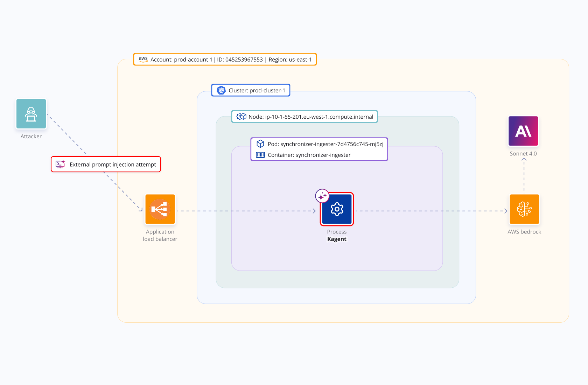Click the Node ip-10-1-55-201 label text
The image size is (588, 385).
pos(311,117)
